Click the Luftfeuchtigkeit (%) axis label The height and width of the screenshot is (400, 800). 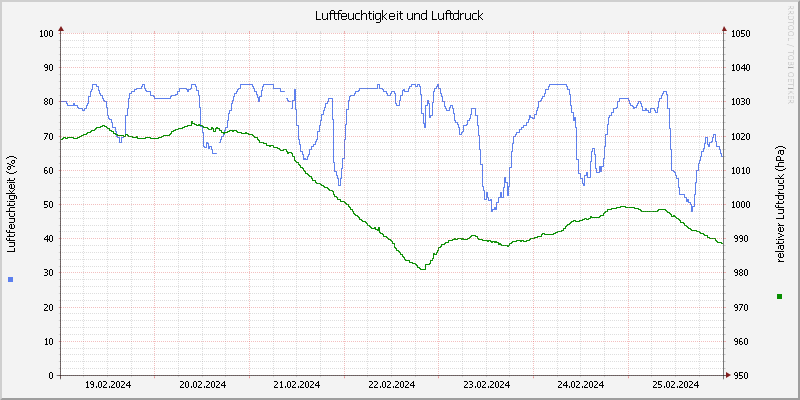11,204
